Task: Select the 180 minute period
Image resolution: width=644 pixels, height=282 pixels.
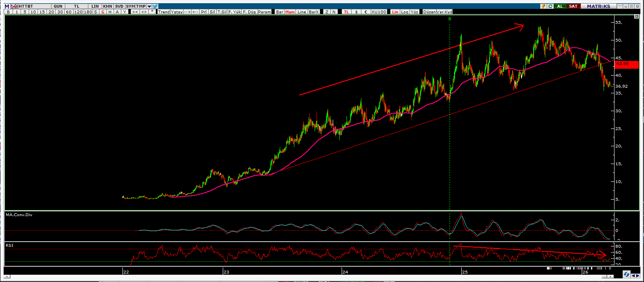Action: [x=88, y=12]
